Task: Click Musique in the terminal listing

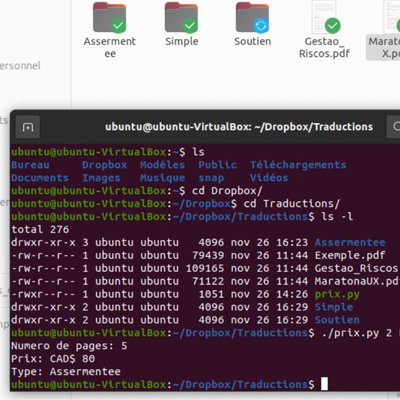Action: click(162, 178)
